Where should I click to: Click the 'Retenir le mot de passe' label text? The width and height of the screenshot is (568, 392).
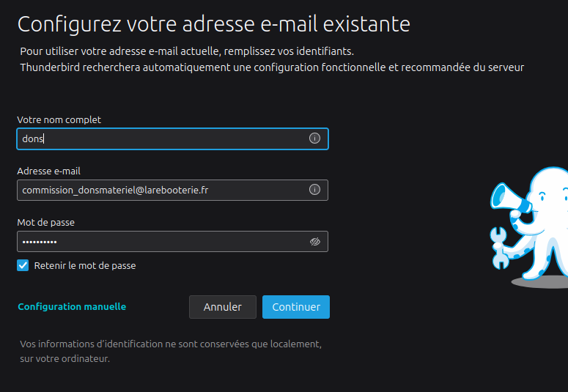tap(85, 266)
